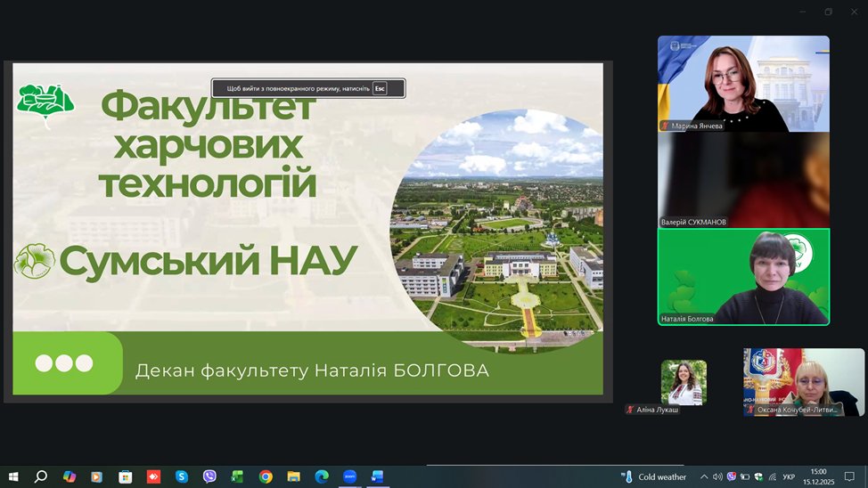Click the shared presentation slide
This screenshot has width=868, height=488.
click(303, 232)
